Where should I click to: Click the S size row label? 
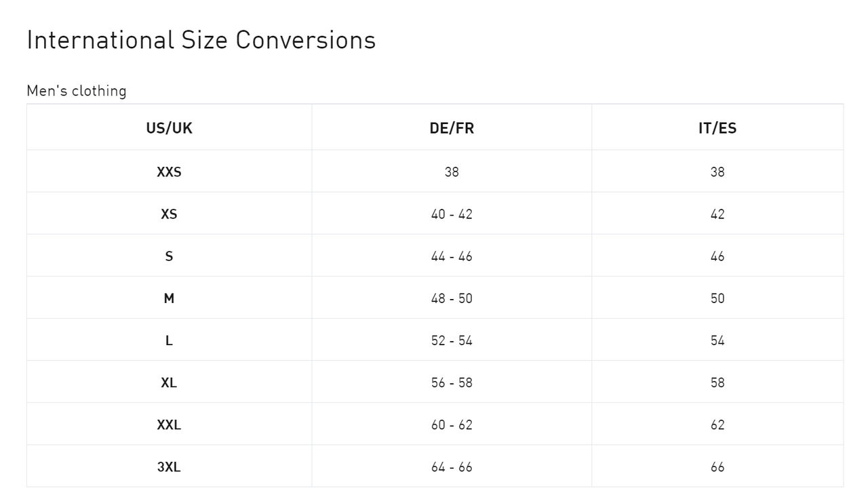tap(169, 256)
